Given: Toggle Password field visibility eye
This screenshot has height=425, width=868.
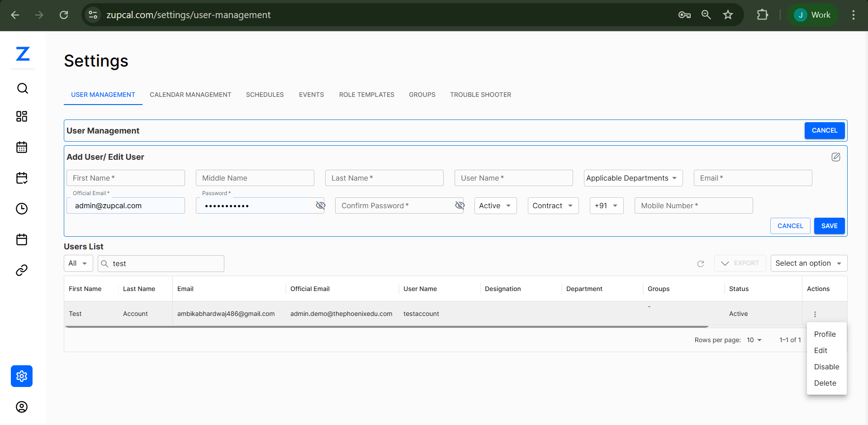Looking at the screenshot, I should pos(320,205).
